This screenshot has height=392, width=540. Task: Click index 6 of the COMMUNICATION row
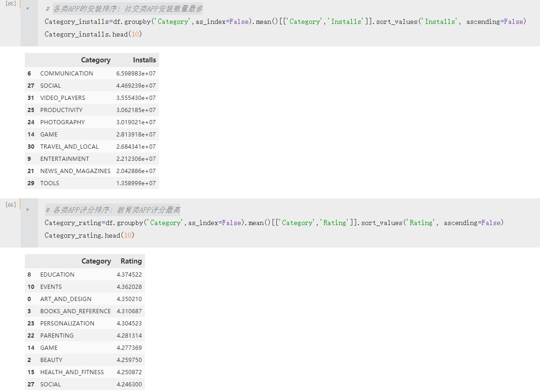(x=29, y=73)
